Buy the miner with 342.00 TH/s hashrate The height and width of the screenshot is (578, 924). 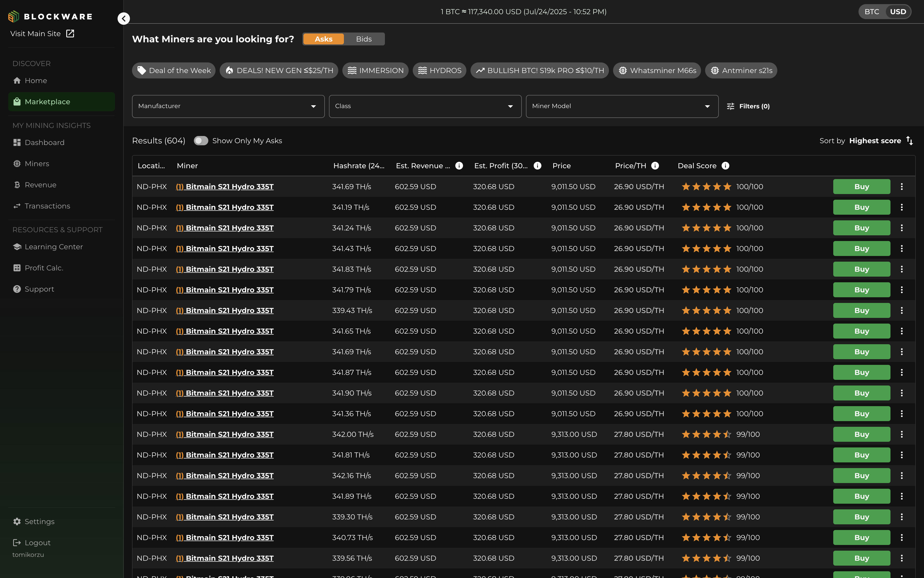(861, 434)
